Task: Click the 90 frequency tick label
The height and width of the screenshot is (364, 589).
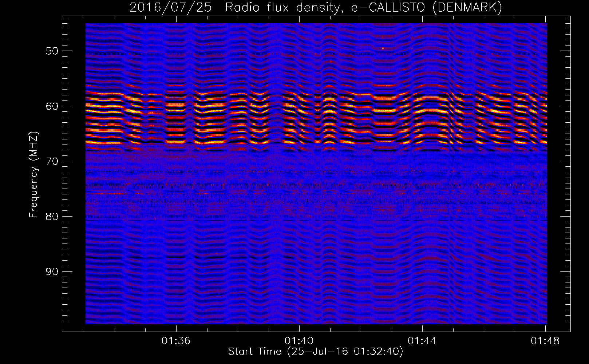Action: (x=52, y=272)
